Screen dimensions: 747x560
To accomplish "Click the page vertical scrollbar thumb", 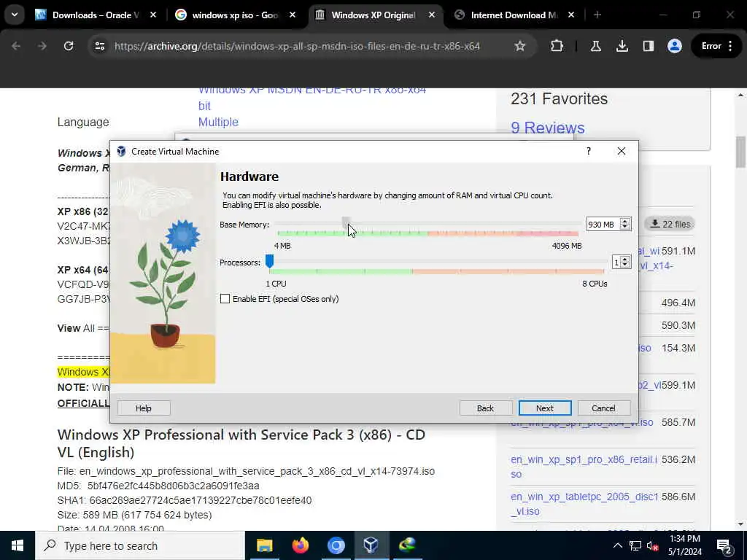I will 741,152.
